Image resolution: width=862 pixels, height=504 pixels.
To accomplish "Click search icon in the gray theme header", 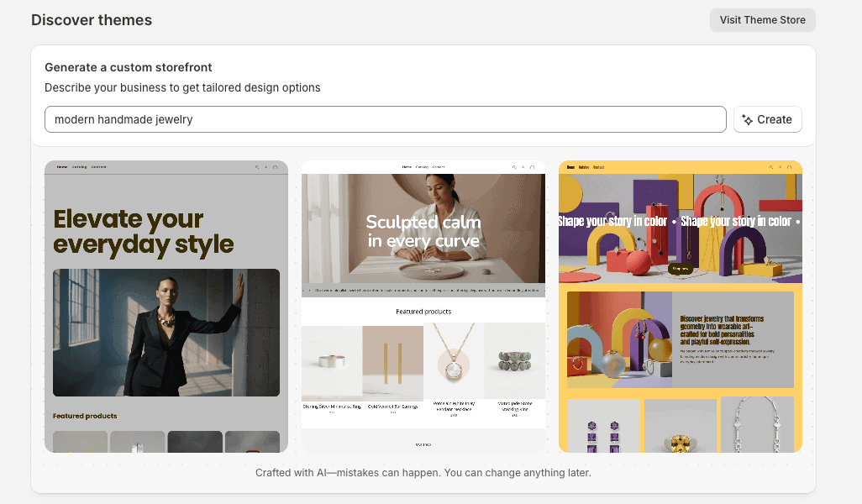I will [x=257, y=167].
